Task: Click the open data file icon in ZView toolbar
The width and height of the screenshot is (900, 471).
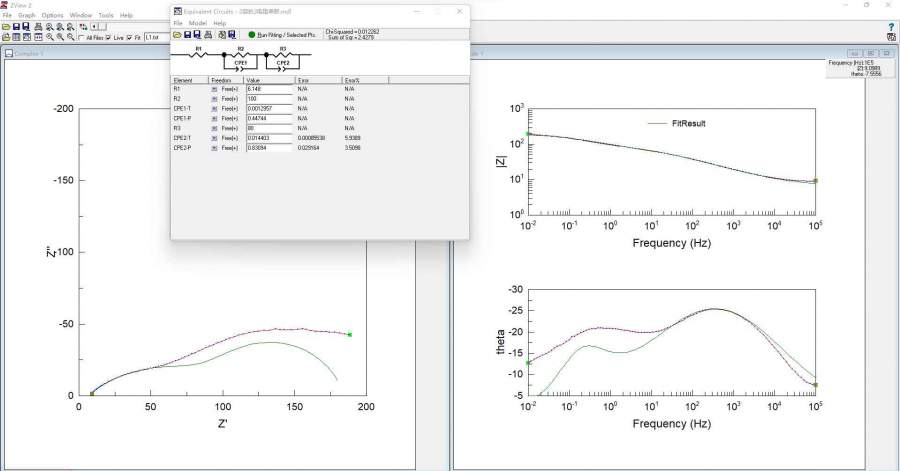Action: (x=6, y=27)
